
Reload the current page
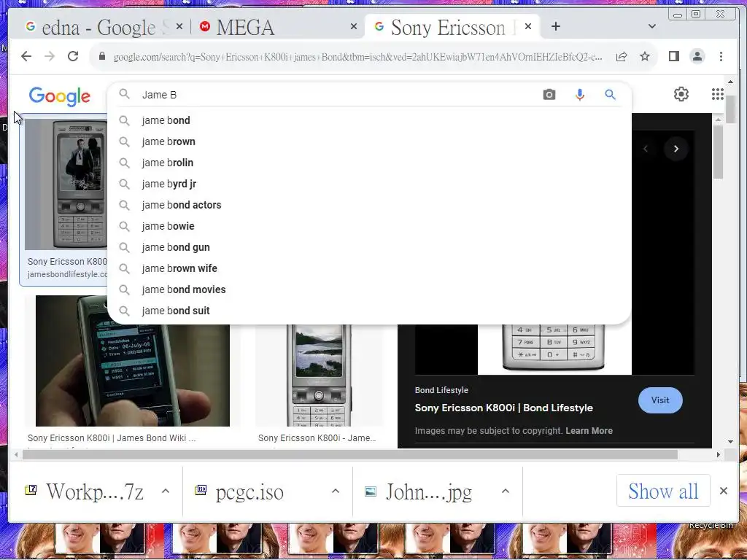tap(73, 57)
